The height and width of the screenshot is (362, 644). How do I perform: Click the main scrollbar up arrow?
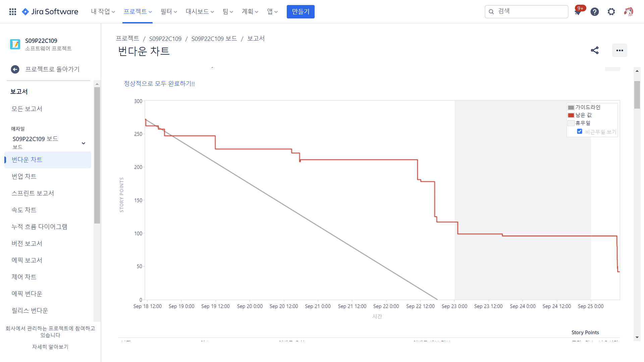pyautogui.click(x=637, y=71)
